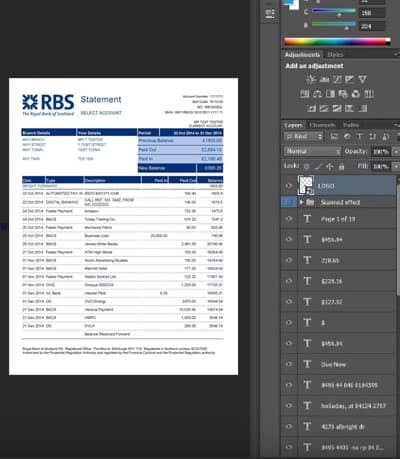Add a Threshold adjustment layer

(x=337, y=108)
